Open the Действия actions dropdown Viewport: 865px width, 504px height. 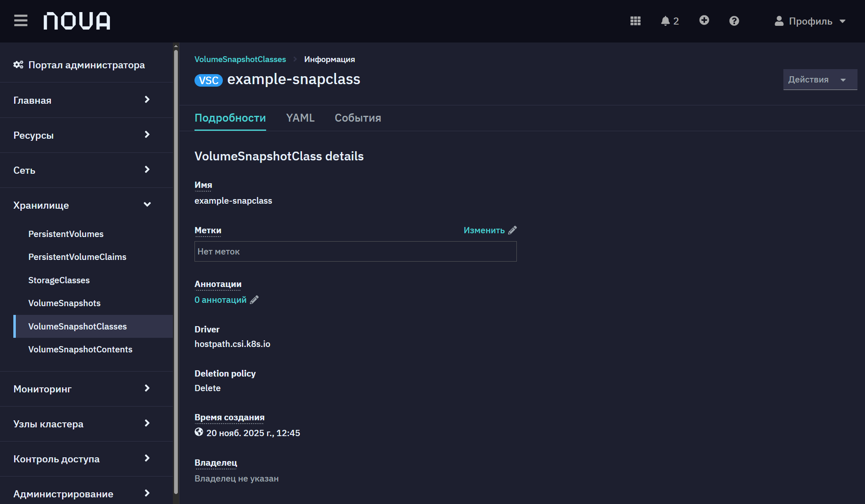(x=820, y=80)
